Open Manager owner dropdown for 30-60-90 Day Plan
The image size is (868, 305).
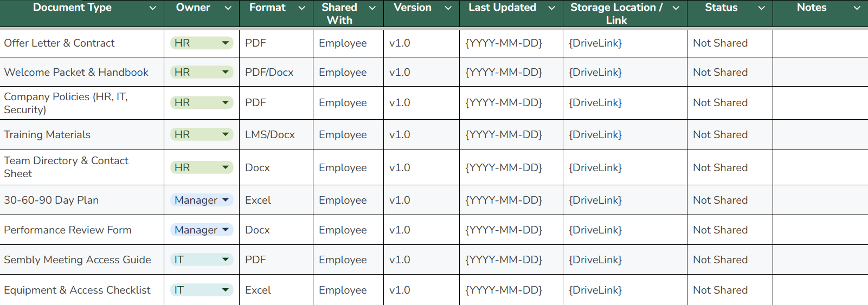coord(226,200)
